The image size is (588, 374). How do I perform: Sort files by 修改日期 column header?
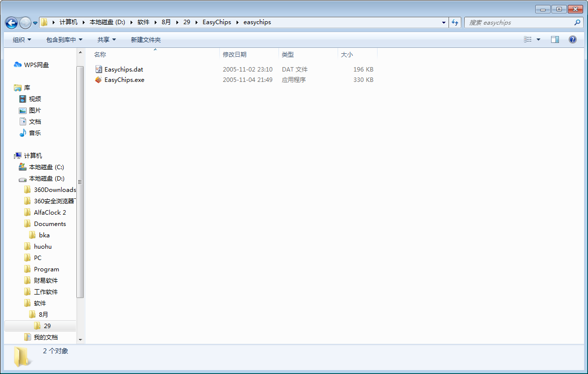[235, 55]
